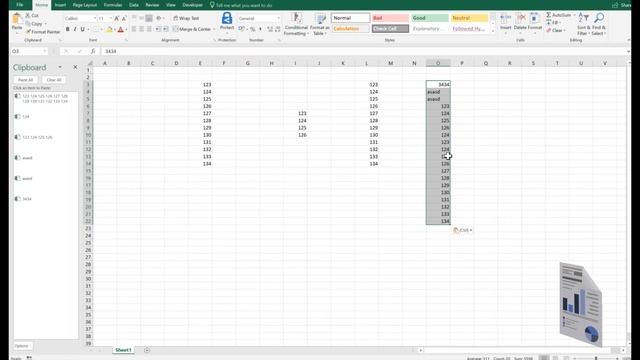Click the Protect lock icon

click(227, 18)
